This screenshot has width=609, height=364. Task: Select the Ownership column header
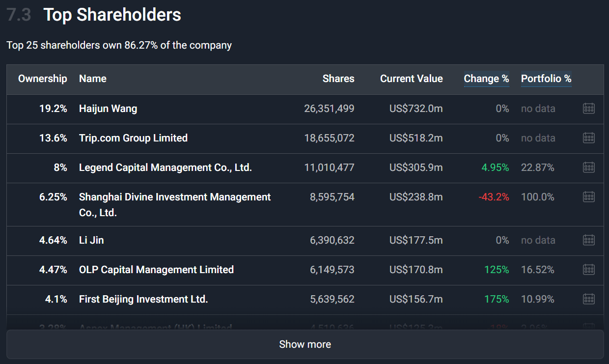pyautogui.click(x=43, y=79)
